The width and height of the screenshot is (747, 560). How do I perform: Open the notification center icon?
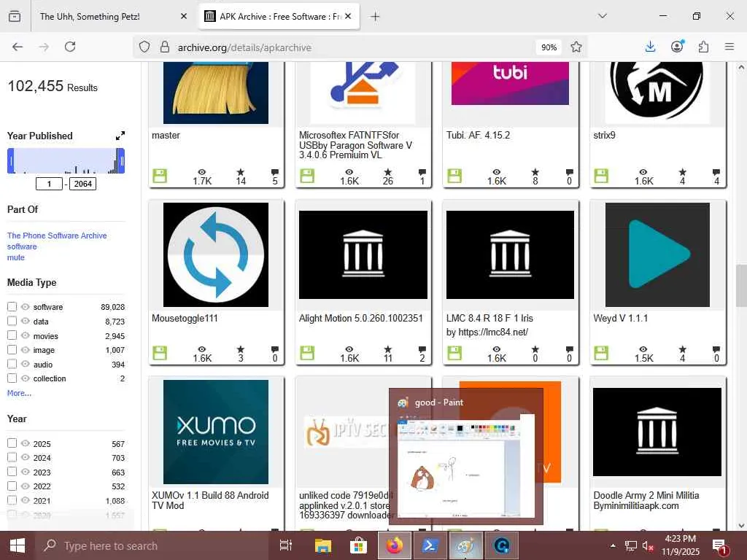coord(720,545)
